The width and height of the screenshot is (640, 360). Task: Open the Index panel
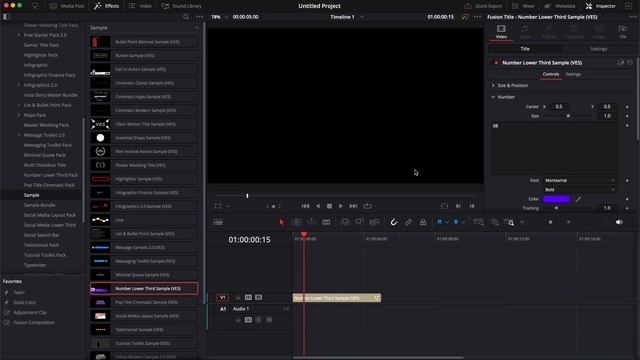point(140,6)
